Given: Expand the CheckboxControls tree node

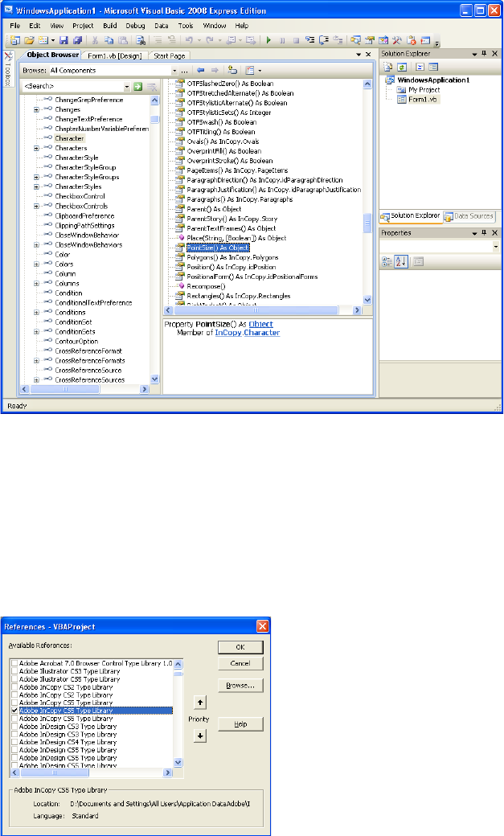Looking at the screenshot, I should tap(36, 207).
